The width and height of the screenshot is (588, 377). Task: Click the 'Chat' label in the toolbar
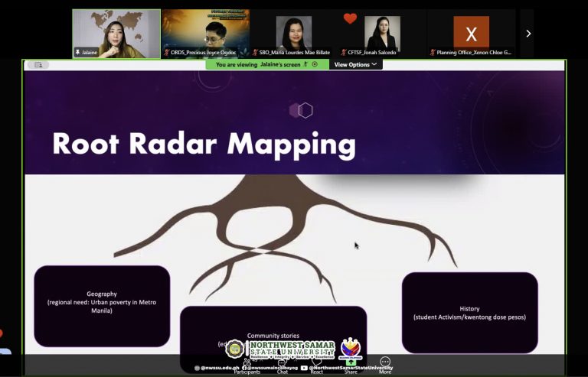point(282,372)
